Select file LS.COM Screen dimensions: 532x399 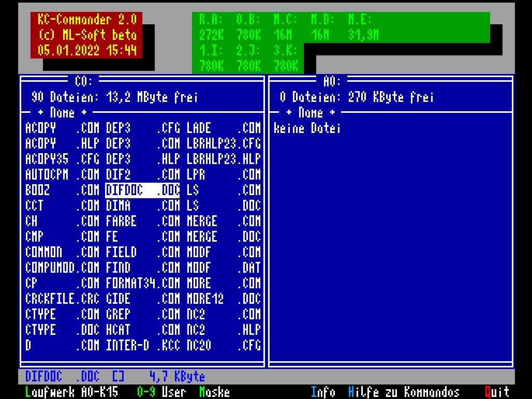tap(224, 190)
